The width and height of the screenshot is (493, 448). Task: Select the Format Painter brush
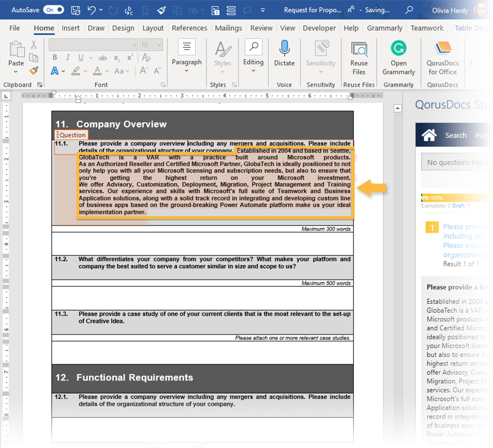(34, 71)
